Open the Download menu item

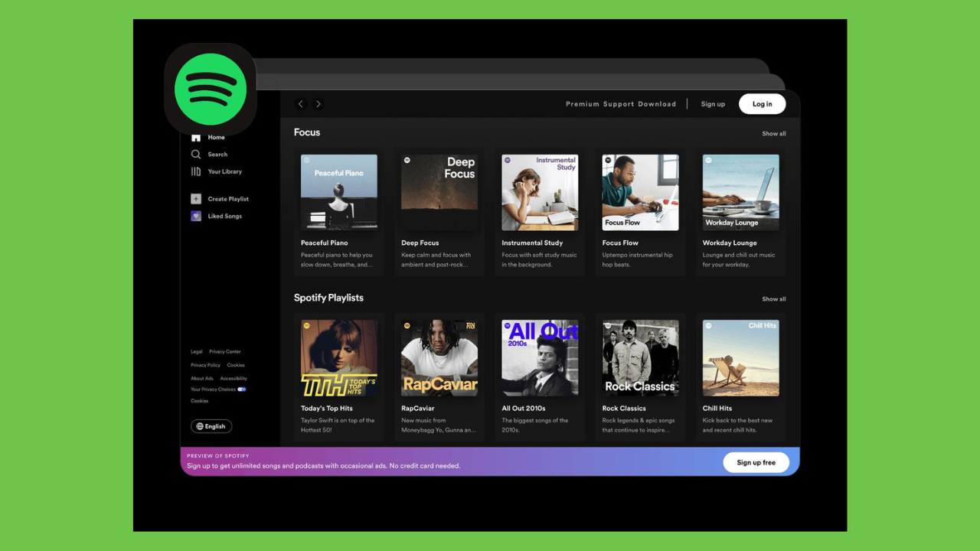[657, 104]
